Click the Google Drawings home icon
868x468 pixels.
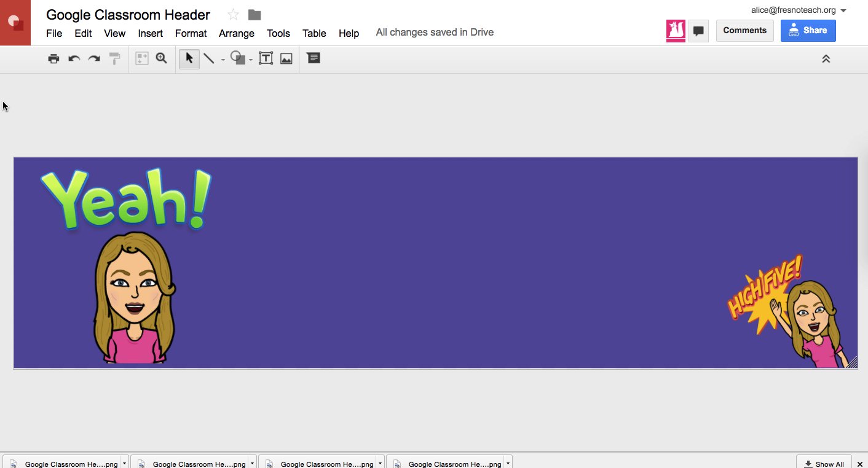[x=15, y=23]
